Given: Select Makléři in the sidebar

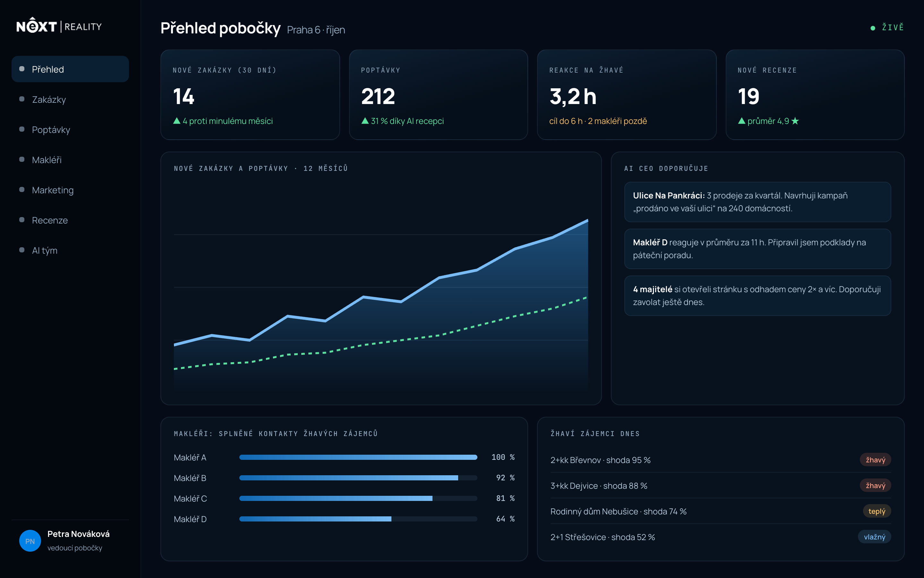Looking at the screenshot, I should [x=70, y=160].
